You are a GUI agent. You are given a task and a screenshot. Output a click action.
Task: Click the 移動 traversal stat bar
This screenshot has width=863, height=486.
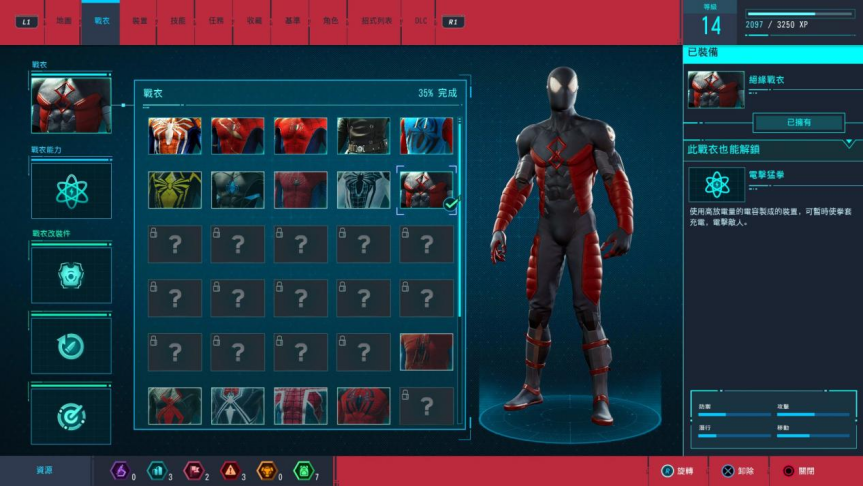(x=813, y=435)
